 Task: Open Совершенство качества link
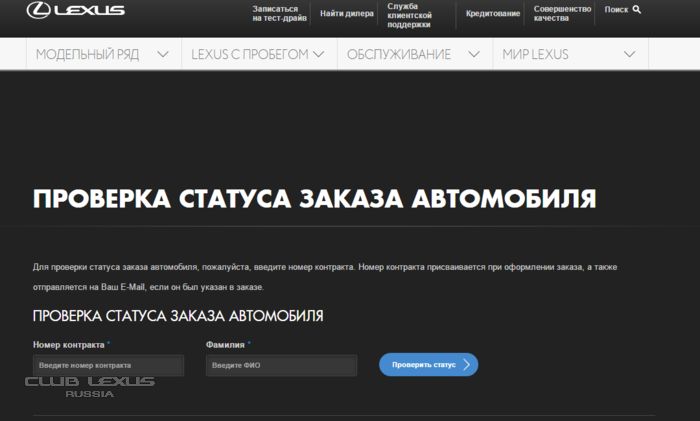coord(562,14)
